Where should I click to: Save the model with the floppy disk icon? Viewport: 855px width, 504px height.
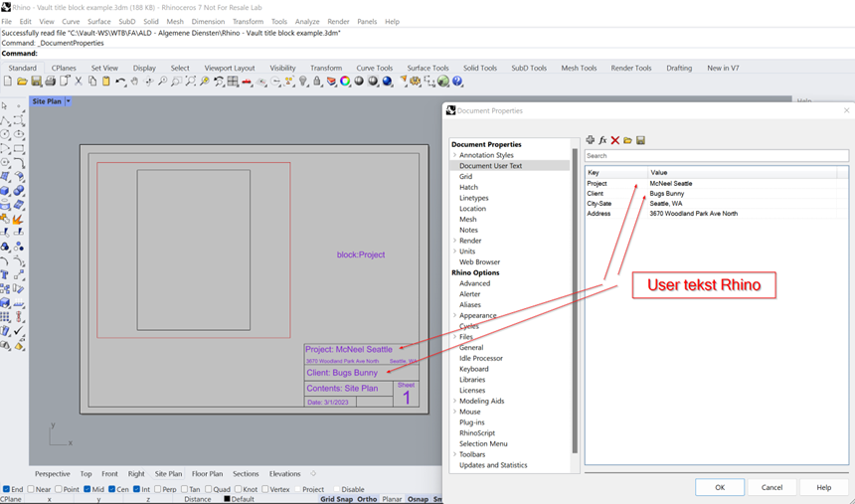(x=36, y=82)
